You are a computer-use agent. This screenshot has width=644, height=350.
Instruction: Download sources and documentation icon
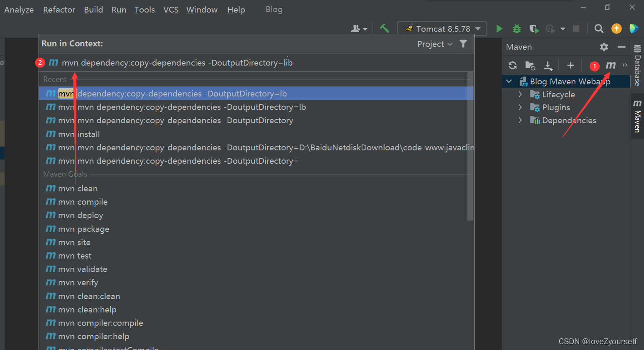(x=548, y=65)
